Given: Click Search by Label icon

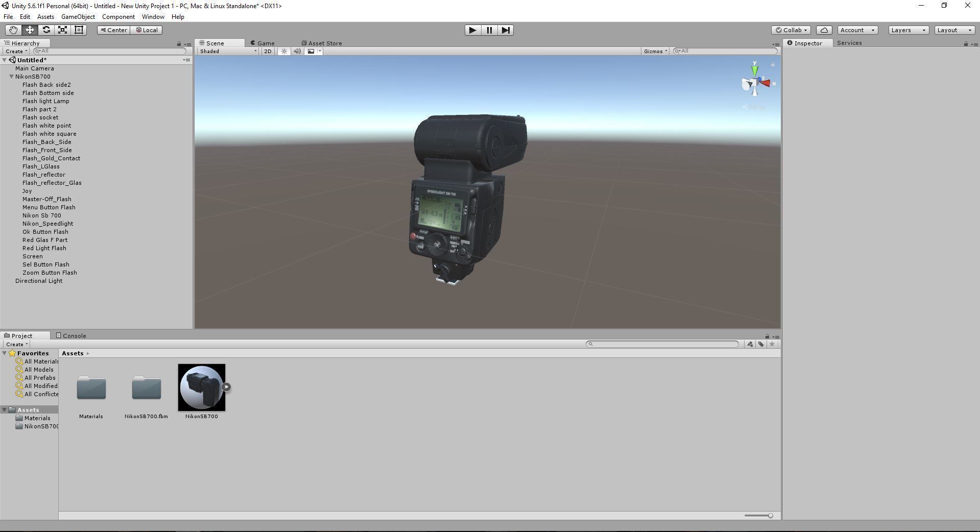Looking at the screenshot, I should point(761,344).
